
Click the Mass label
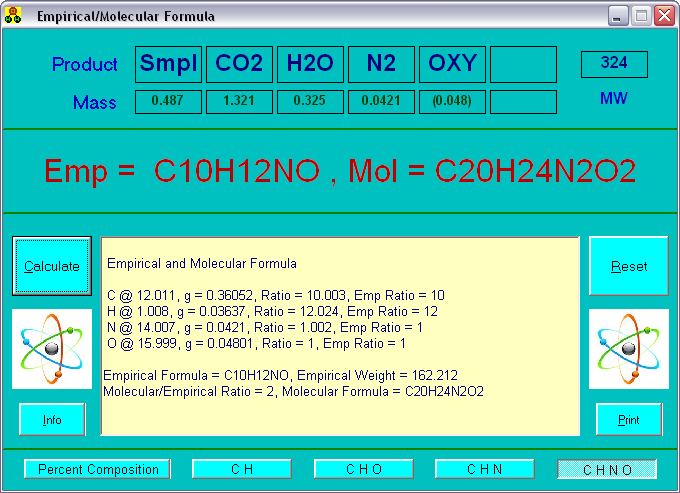pyautogui.click(x=95, y=103)
